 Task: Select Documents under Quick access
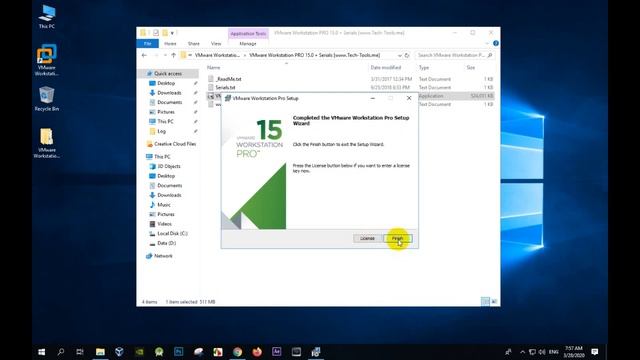click(169, 102)
